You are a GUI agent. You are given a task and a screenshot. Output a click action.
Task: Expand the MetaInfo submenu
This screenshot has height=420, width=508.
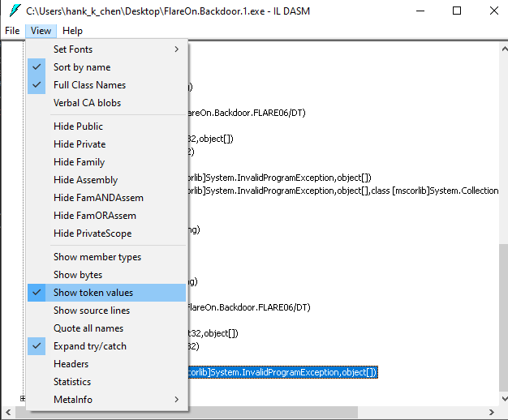click(x=107, y=399)
